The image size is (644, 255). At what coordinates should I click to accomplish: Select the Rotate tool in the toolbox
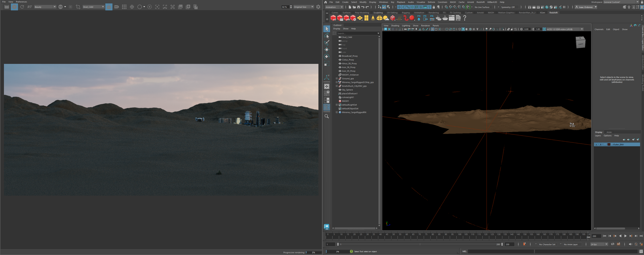pos(327,56)
